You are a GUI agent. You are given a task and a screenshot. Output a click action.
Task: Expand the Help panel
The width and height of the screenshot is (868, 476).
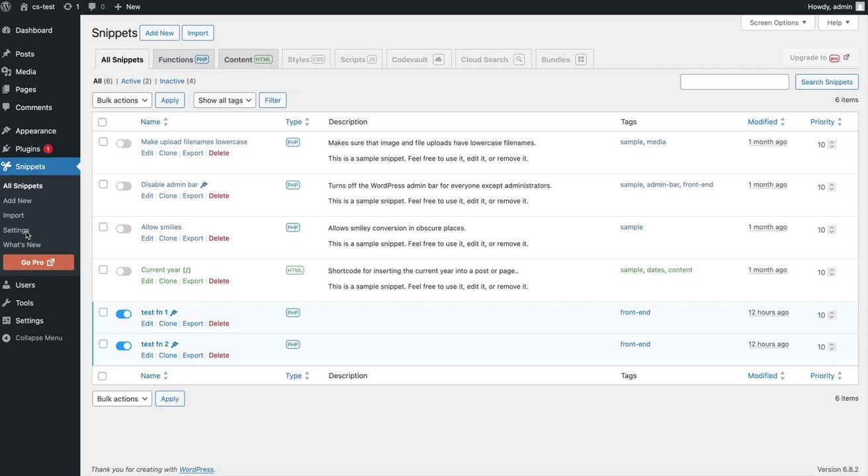838,22
